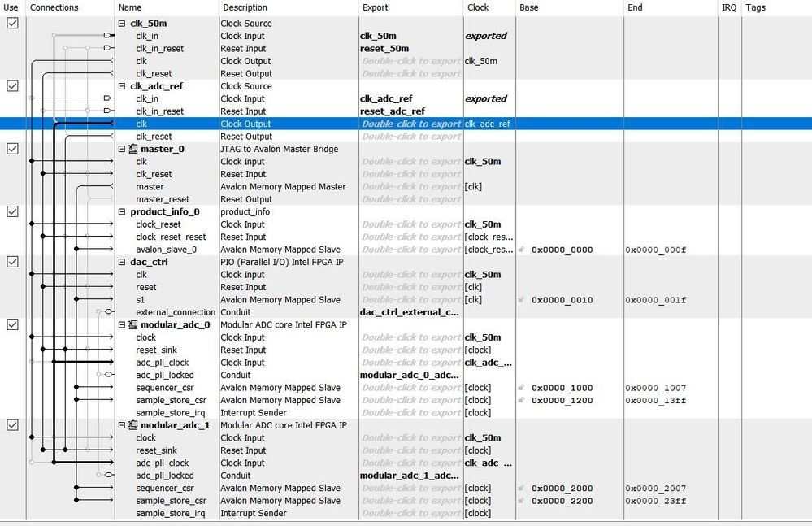Screen dimensions: 812x526
Task: Click the End column header
Action: (x=635, y=7)
